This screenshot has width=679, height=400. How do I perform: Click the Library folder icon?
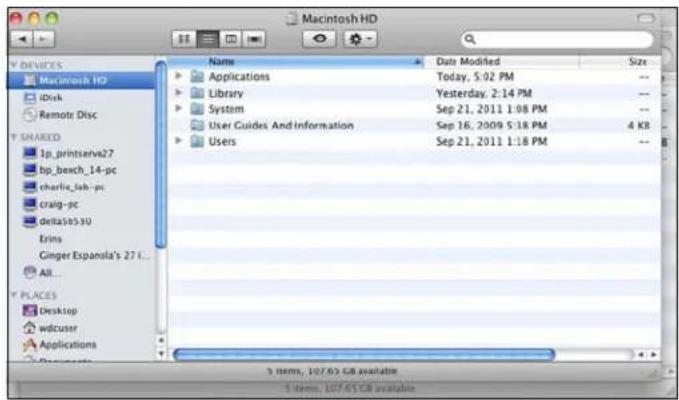[x=197, y=93]
